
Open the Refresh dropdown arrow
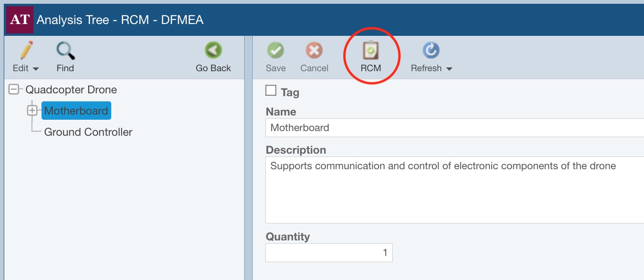click(x=449, y=69)
